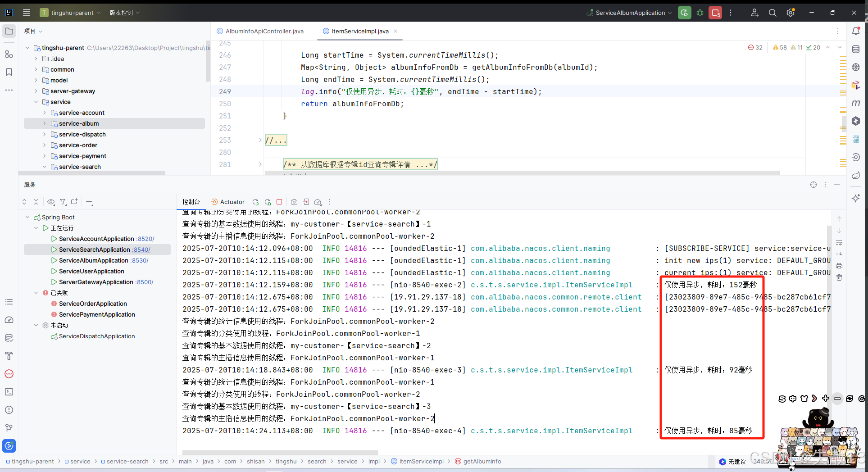
Task: Click the console horizontal scrollbar
Action: point(280,452)
